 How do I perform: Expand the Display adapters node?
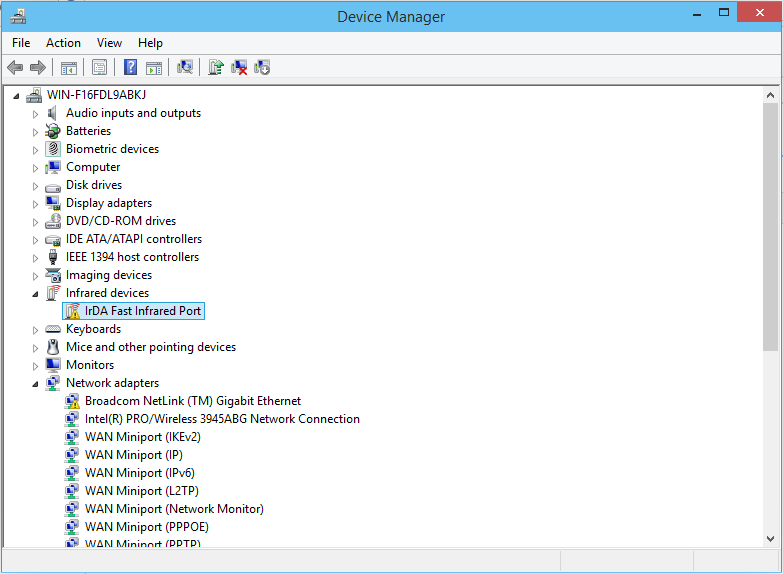click(35, 204)
